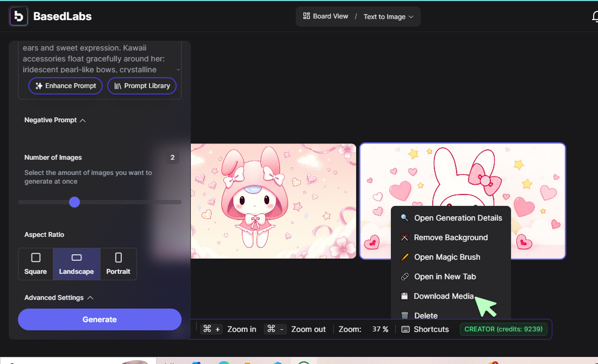The height and width of the screenshot is (364, 598).
Task: Click the floppy disk icon for Download Media
Action: pos(404,296)
